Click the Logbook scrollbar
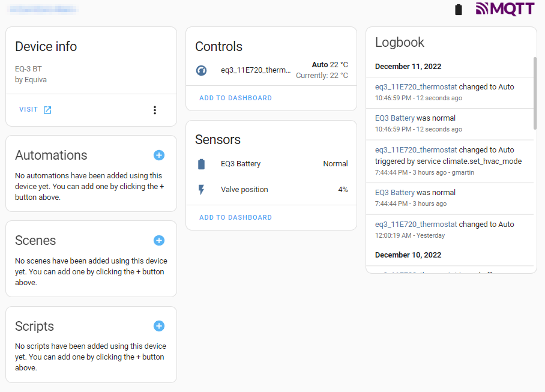This screenshot has width=545, height=392. click(535, 93)
